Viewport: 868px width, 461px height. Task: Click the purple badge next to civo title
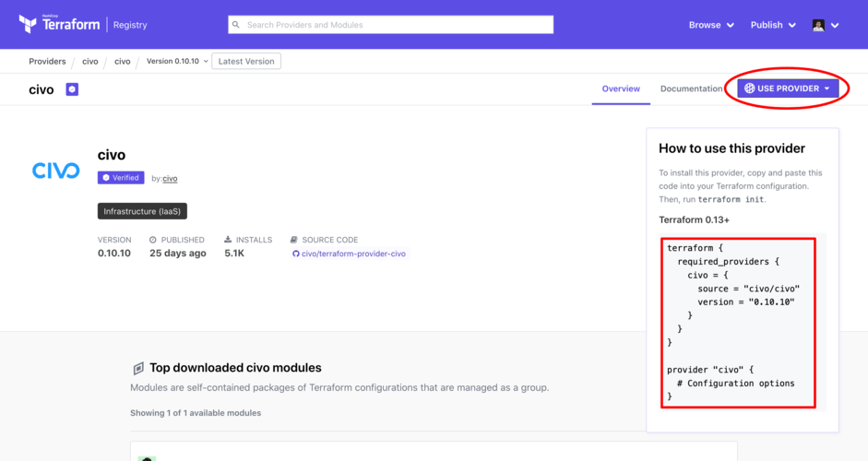[72, 89]
